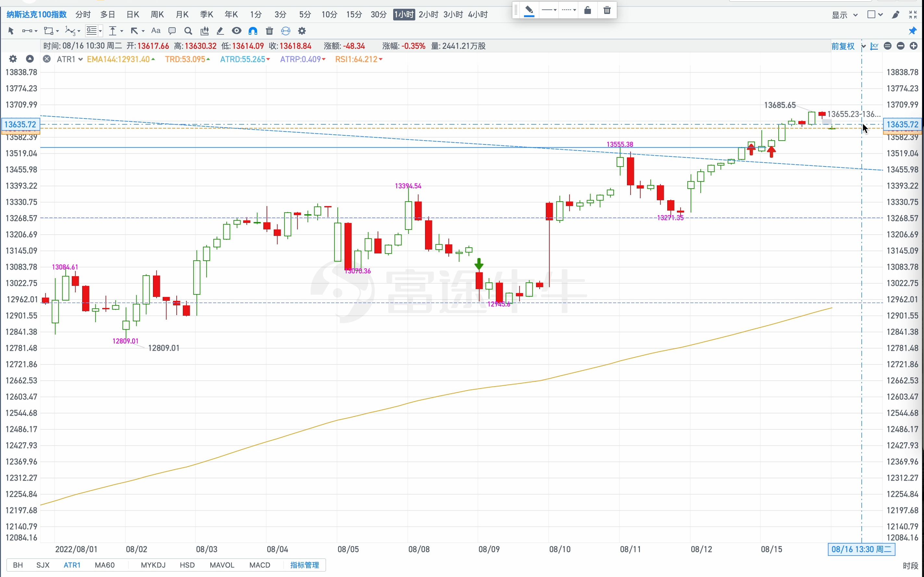Image resolution: width=924 pixels, height=577 pixels.
Task: Zoom in the chart with plus icon
Action: (914, 46)
